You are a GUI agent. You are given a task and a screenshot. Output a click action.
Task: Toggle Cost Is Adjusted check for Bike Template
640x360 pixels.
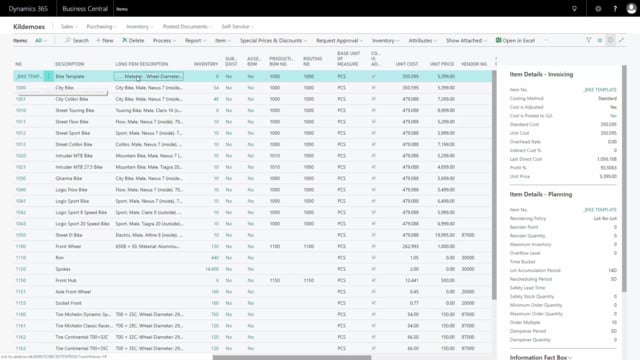373,76
